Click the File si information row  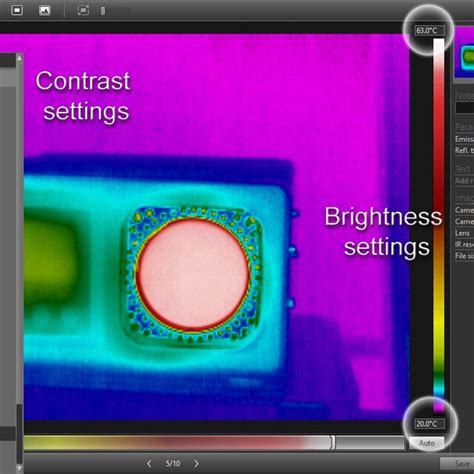(x=464, y=256)
